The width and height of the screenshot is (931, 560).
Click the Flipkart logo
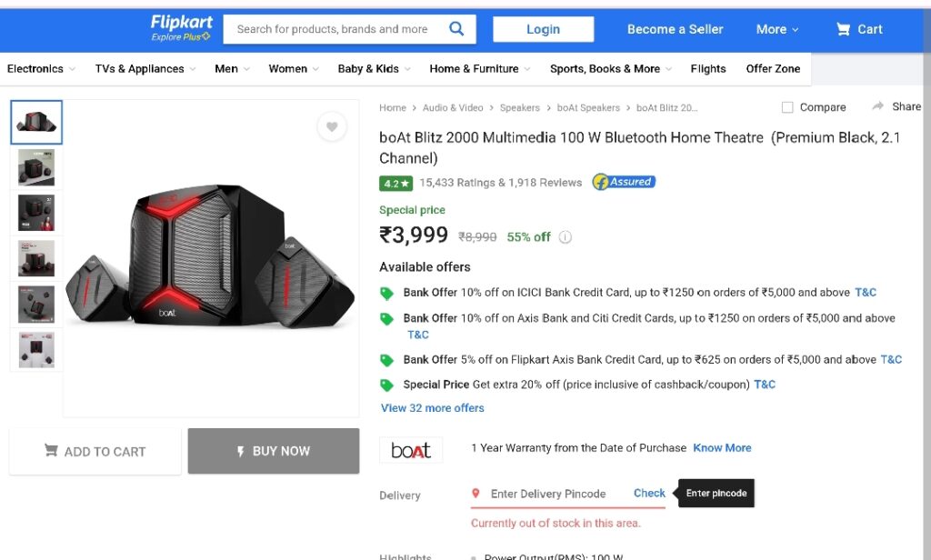point(181,28)
